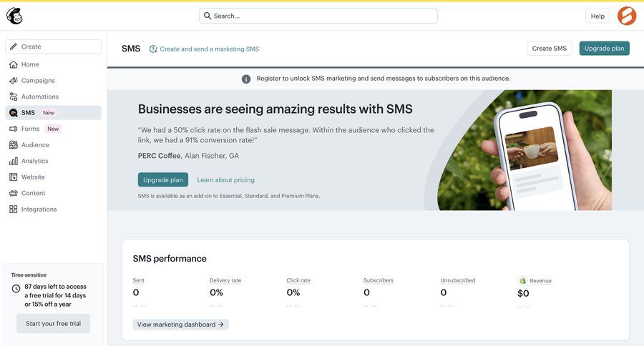Click Upgrade plan in the SMS promo banner
Screen dimensions: 644x346
tap(163, 179)
